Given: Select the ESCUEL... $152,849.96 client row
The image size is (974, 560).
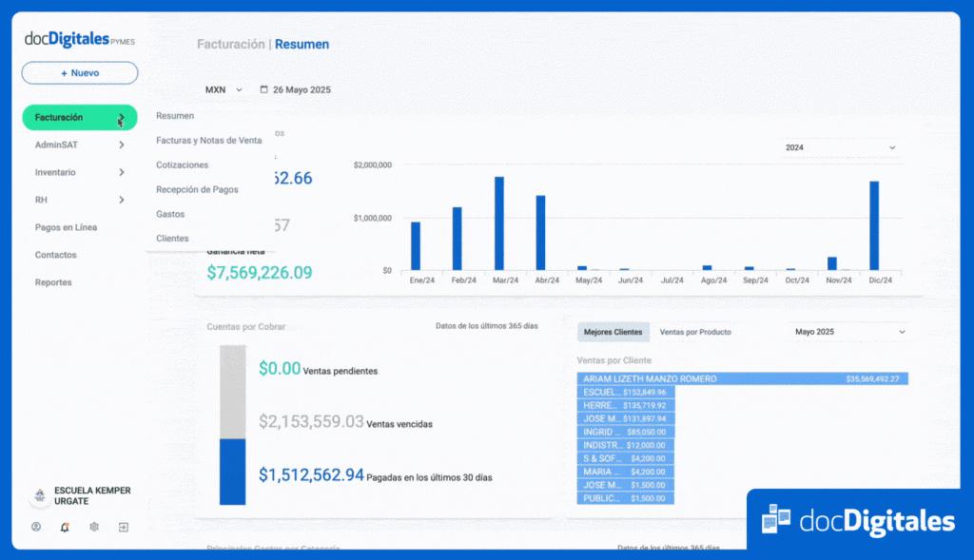Looking at the screenshot, I should pyautogui.click(x=626, y=393).
